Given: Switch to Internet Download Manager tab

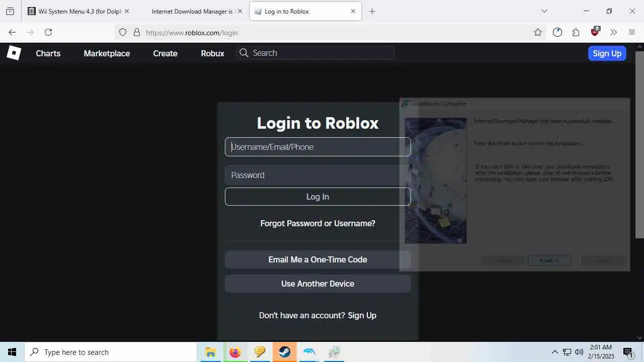Looking at the screenshot, I should click(192, 11).
